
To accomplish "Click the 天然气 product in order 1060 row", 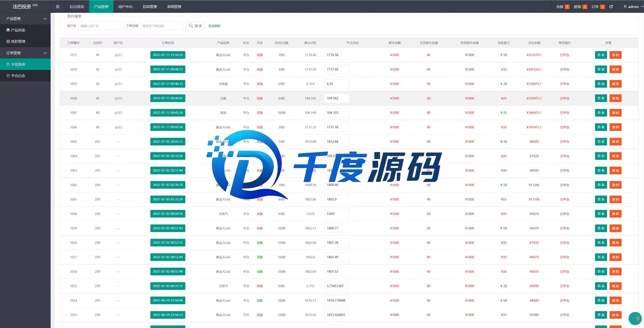I will tap(223, 214).
